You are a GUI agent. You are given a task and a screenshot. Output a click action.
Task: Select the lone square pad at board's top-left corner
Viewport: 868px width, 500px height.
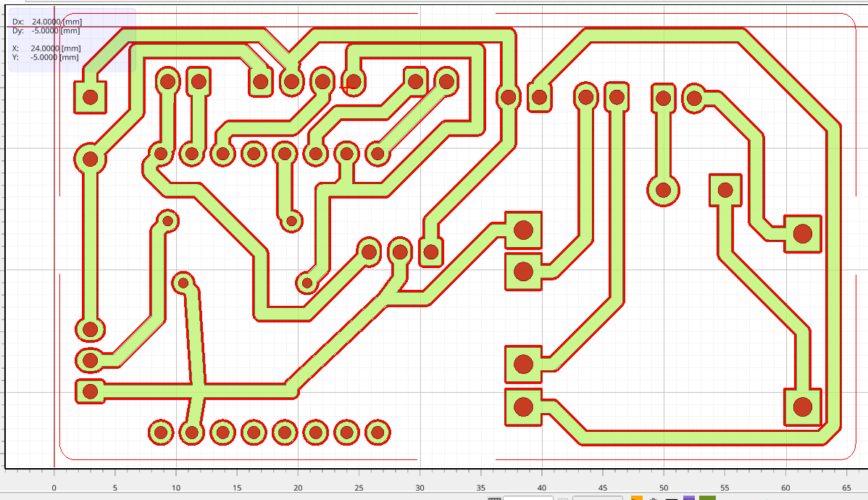tap(91, 97)
